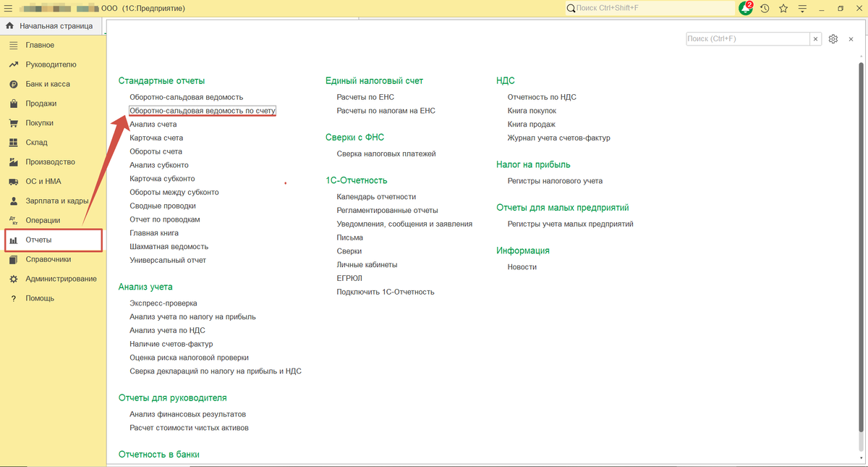868x467 pixels.
Task: Open Книга продаж
Action: pyautogui.click(x=532, y=125)
